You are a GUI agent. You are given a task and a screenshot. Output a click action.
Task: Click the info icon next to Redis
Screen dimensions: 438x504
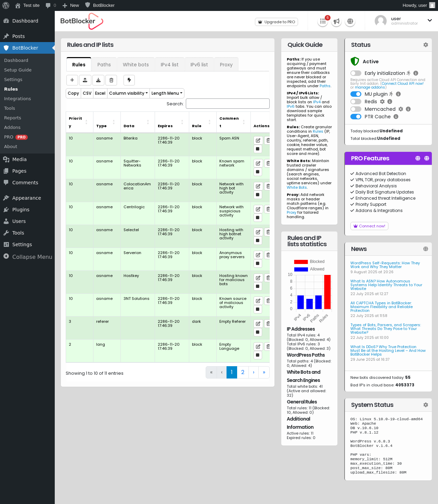point(390,102)
